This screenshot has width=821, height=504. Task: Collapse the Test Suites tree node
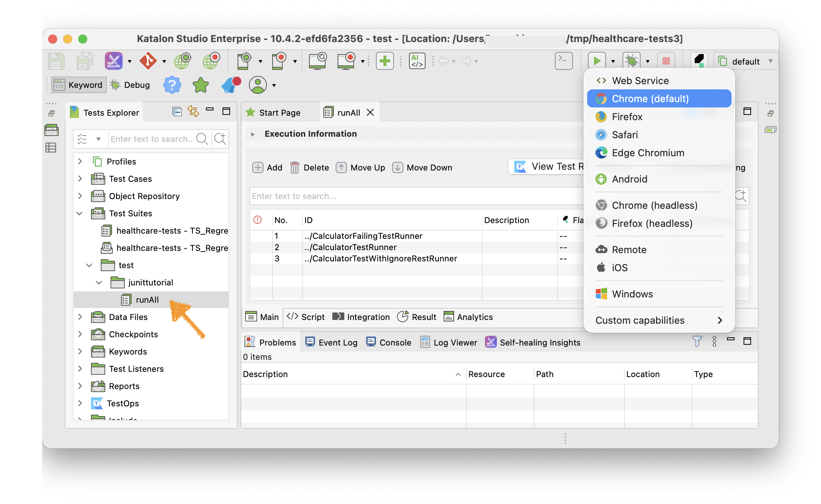80,213
